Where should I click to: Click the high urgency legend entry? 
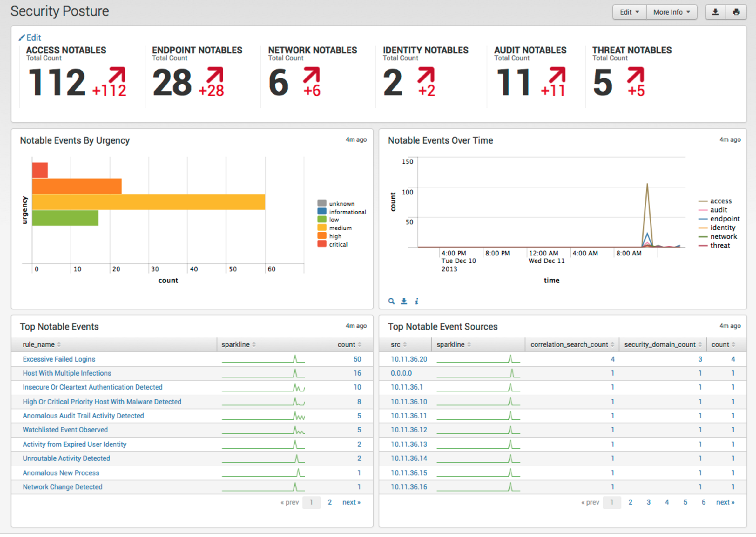330,236
